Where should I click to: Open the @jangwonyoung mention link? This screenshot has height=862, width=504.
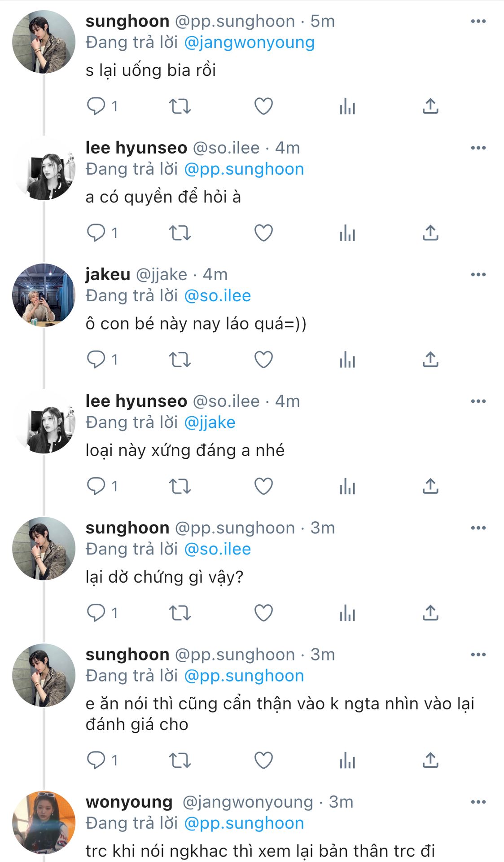click(x=249, y=43)
